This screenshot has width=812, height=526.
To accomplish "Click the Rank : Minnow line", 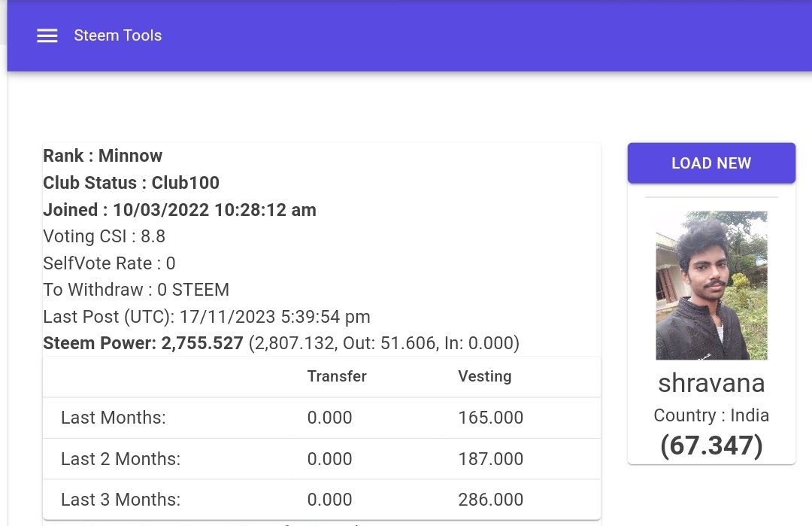I will (x=102, y=156).
